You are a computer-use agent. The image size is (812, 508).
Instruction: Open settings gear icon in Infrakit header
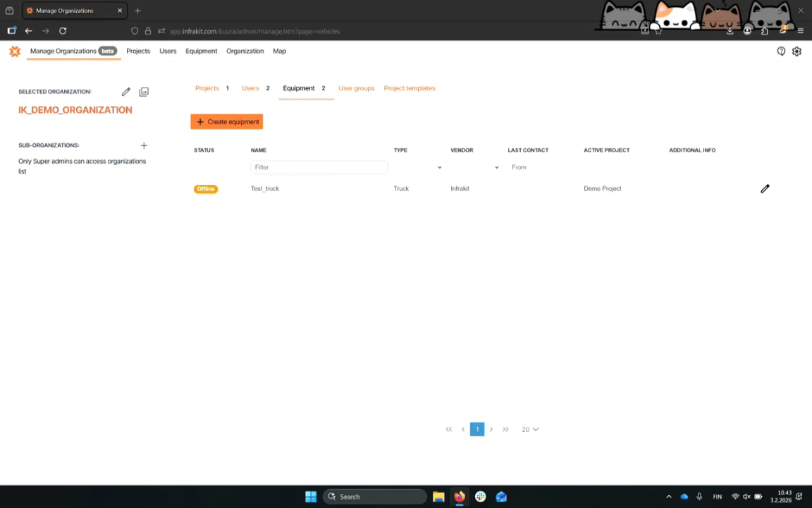click(x=797, y=51)
